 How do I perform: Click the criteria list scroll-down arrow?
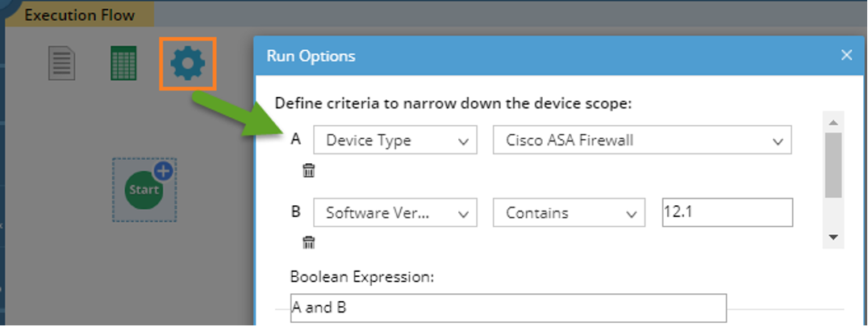tap(833, 237)
